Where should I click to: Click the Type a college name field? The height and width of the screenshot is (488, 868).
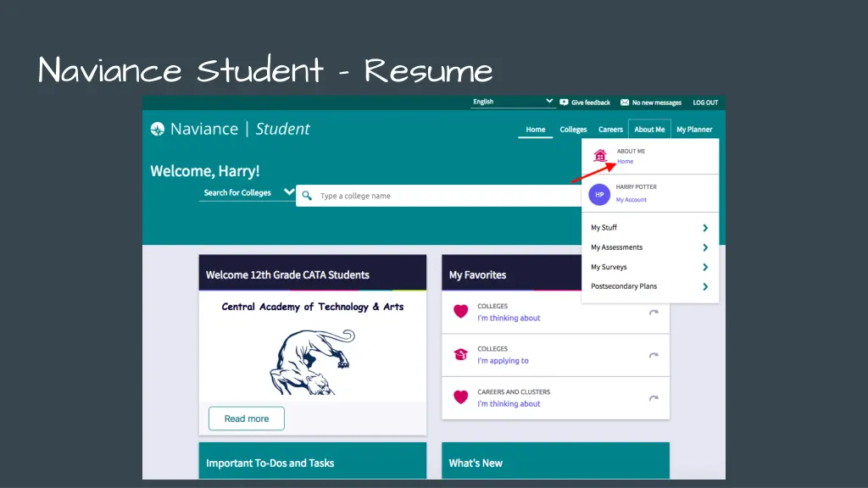[438, 196]
